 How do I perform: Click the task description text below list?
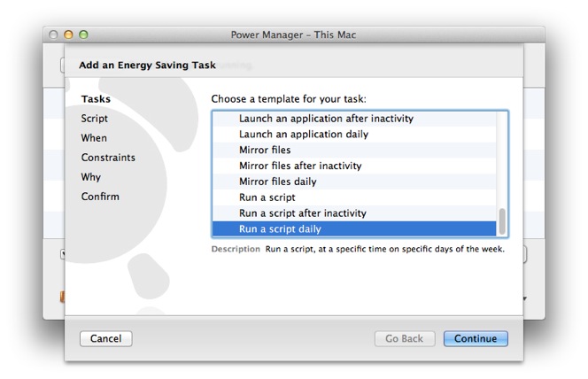tap(384, 250)
